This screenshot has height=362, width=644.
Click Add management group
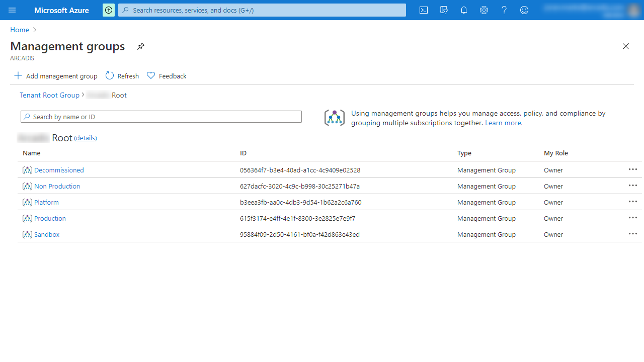[x=56, y=76]
